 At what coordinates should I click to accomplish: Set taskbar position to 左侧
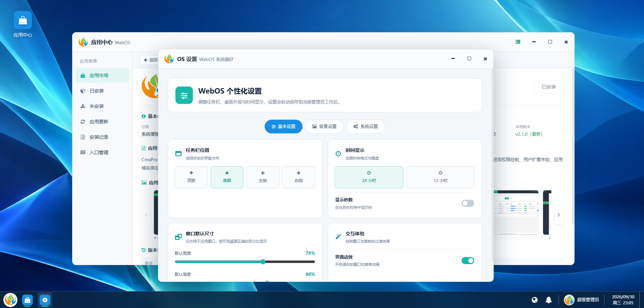(263, 177)
